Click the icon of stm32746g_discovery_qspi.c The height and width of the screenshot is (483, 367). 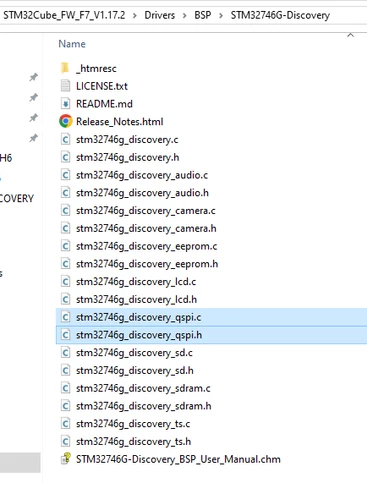tap(65, 317)
